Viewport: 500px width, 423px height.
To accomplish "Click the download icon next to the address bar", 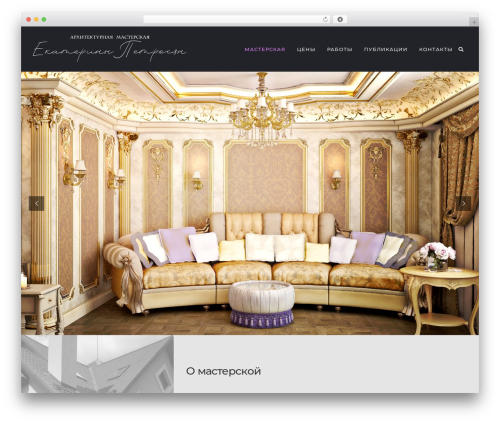I will 340,19.
